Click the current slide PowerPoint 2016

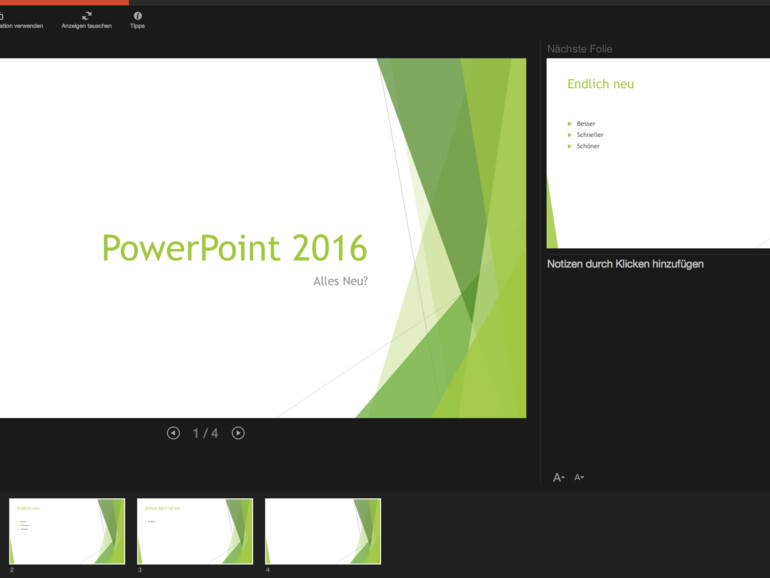tap(263, 238)
